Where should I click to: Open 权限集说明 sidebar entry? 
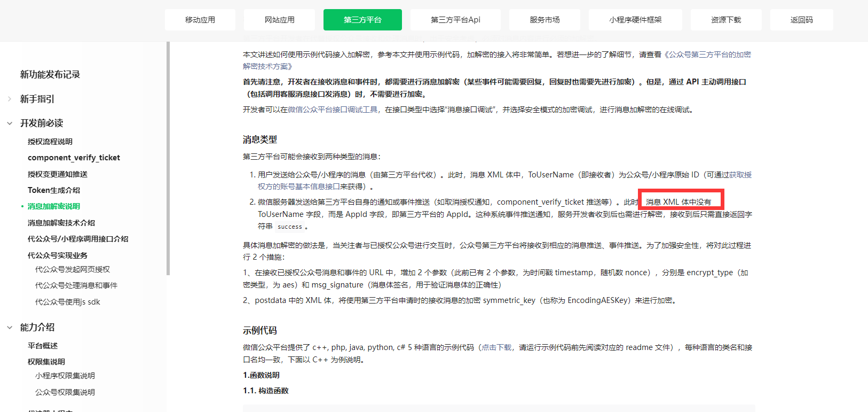pos(46,362)
